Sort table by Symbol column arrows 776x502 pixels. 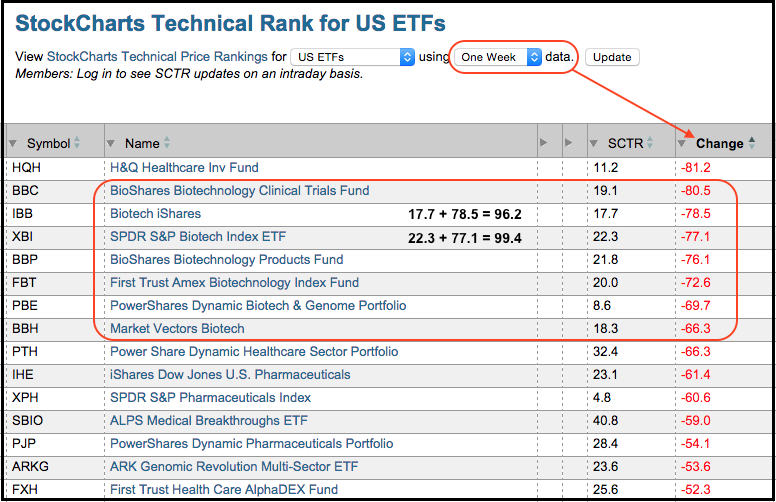tap(77, 143)
